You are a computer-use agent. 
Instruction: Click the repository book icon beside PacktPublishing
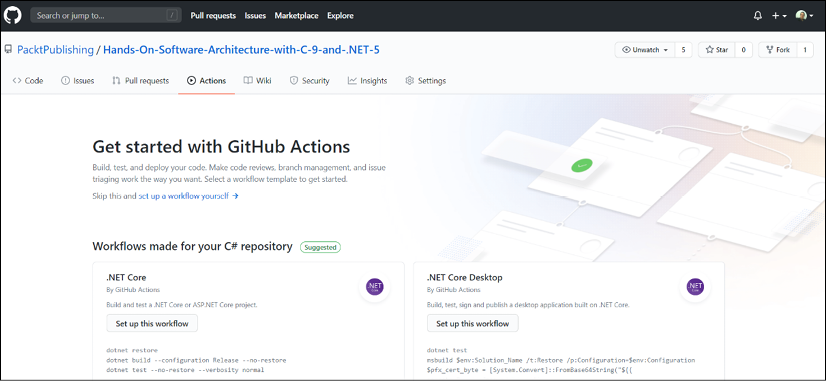click(8, 50)
